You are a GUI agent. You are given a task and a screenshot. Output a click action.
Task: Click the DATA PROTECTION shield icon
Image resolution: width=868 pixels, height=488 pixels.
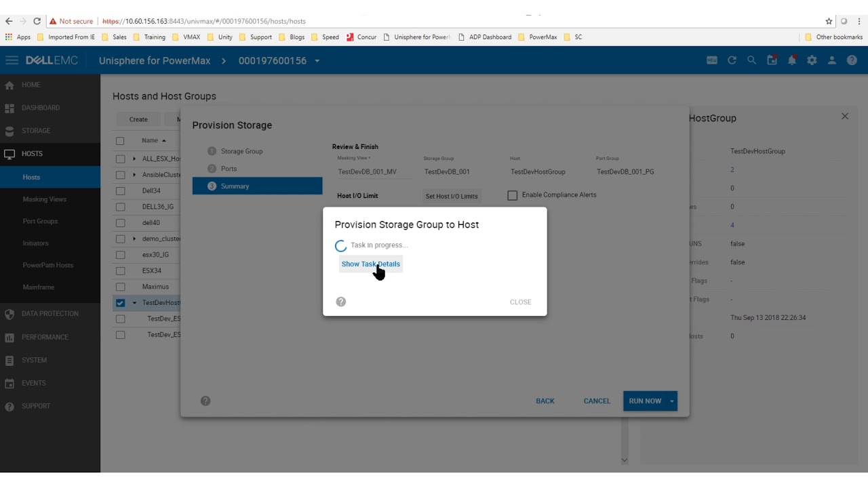[x=9, y=314]
